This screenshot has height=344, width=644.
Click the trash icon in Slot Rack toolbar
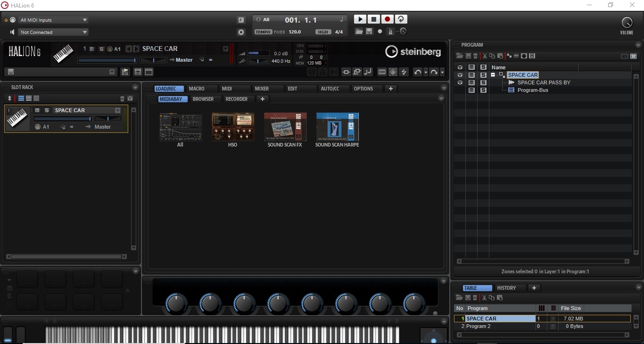(122, 98)
